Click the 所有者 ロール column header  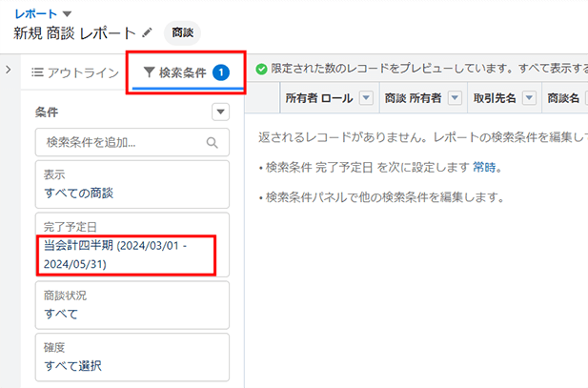(x=319, y=98)
